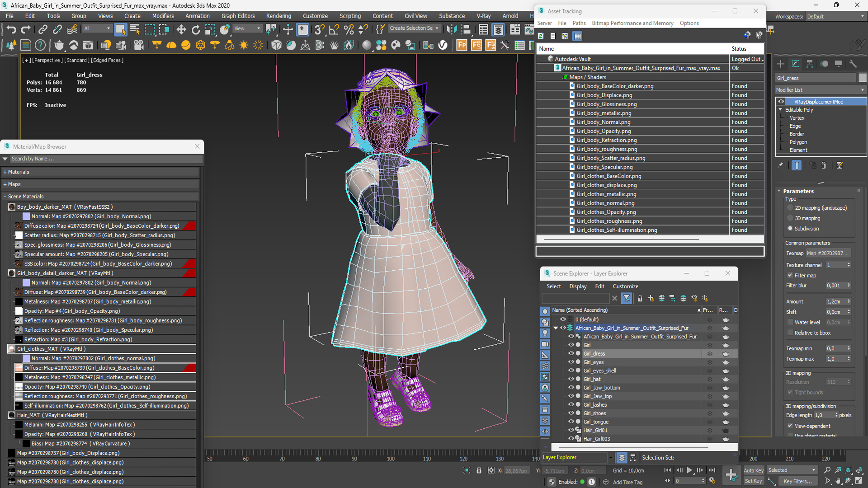Click Refresh icon in Asset Tracking
This screenshot has height=488, width=868.
click(541, 36)
